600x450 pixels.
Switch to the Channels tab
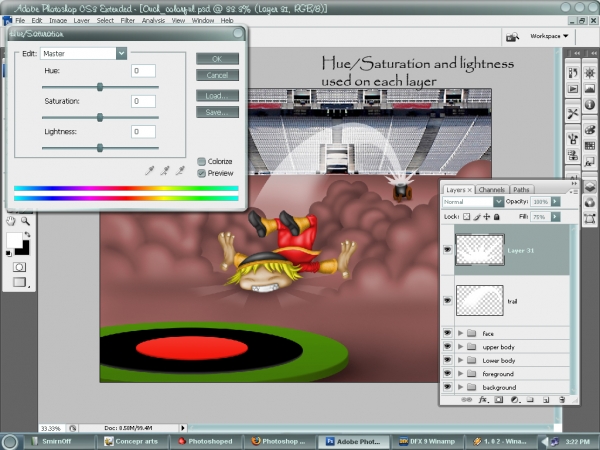click(492, 189)
